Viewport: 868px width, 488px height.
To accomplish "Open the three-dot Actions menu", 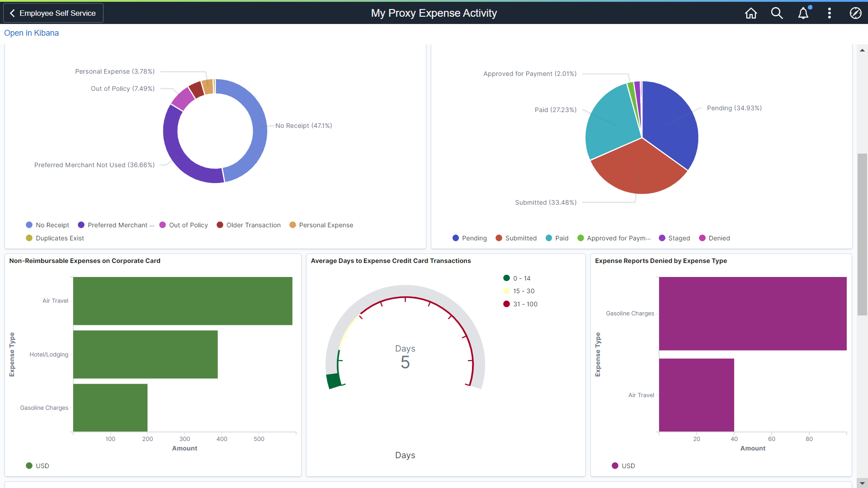I will tap(829, 13).
